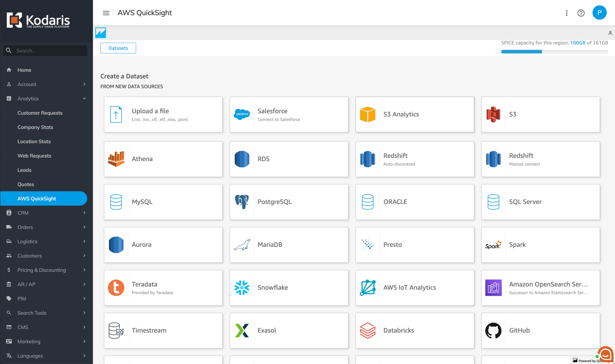Click the Exasol X logo
Viewport: 615px width, 364px height.
click(242, 330)
